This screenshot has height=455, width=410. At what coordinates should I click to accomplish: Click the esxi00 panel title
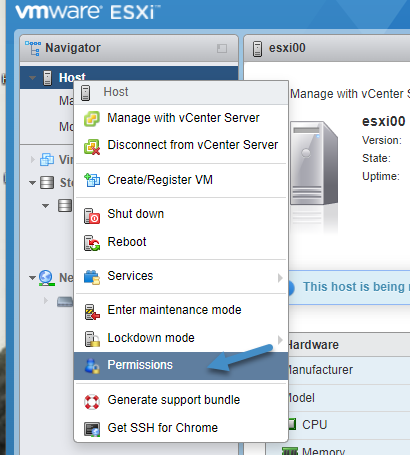click(287, 48)
